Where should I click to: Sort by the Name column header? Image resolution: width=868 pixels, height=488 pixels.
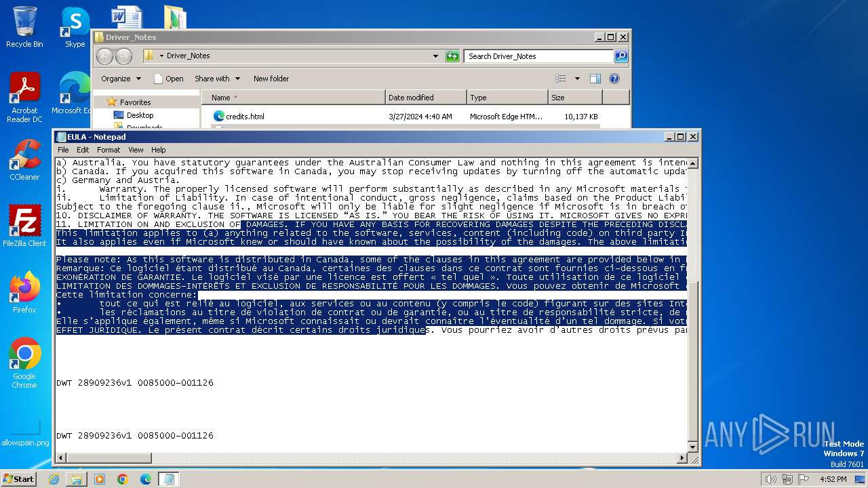coord(293,98)
